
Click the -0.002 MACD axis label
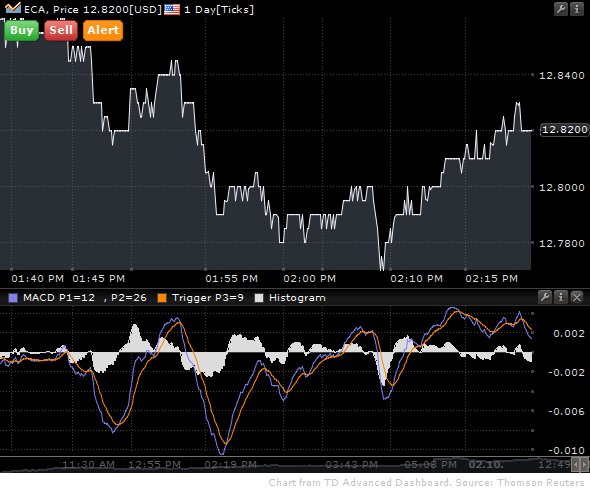(566, 373)
